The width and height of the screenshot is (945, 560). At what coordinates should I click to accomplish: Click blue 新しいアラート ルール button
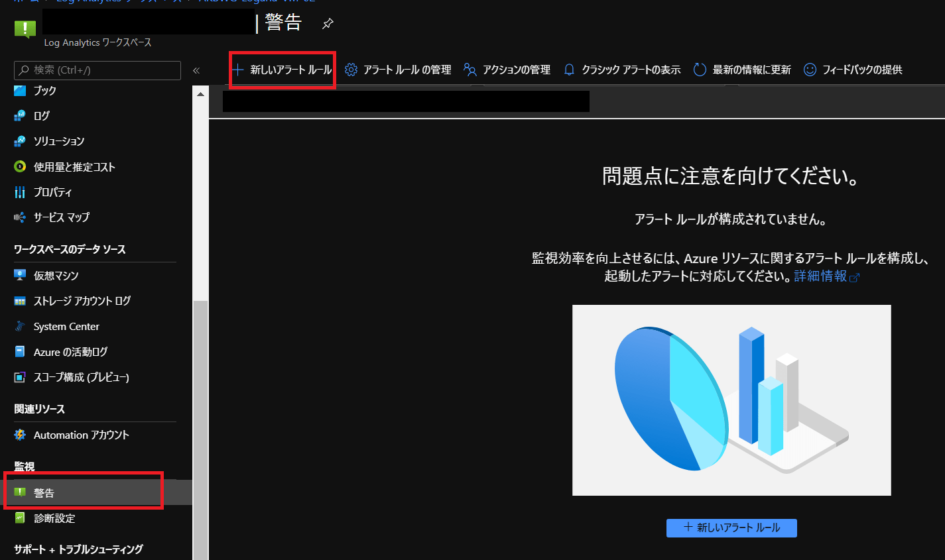click(x=731, y=528)
